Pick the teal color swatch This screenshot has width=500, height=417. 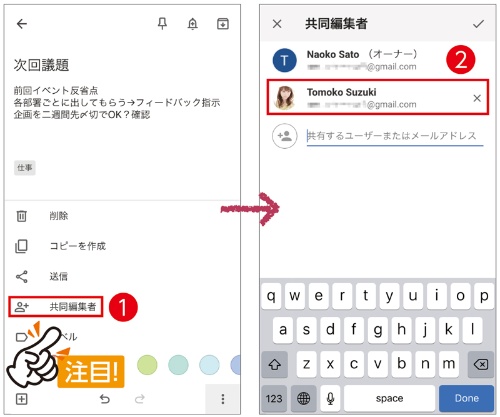pyautogui.click(x=178, y=365)
